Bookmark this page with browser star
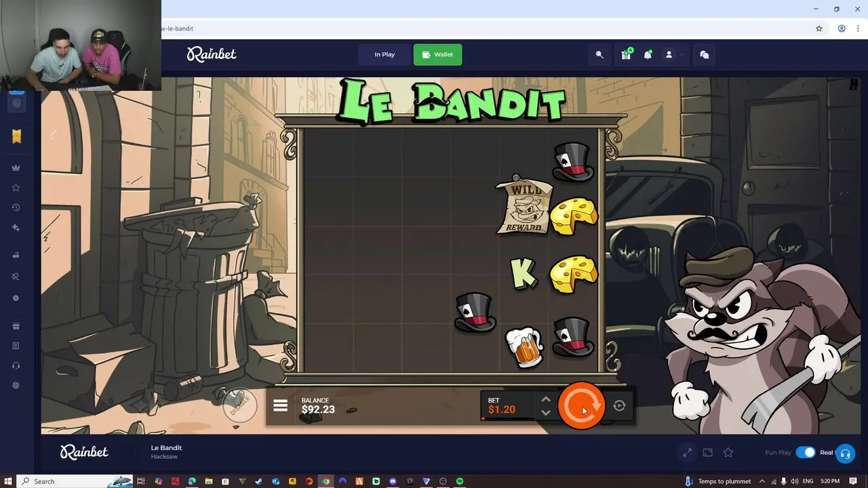 (819, 28)
